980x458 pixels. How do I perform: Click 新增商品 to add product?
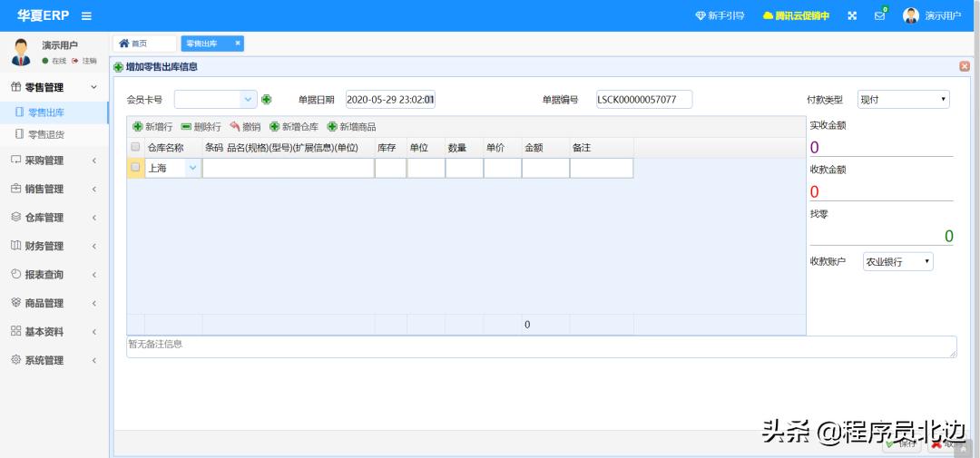pyautogui.click(x=351, y=127)
